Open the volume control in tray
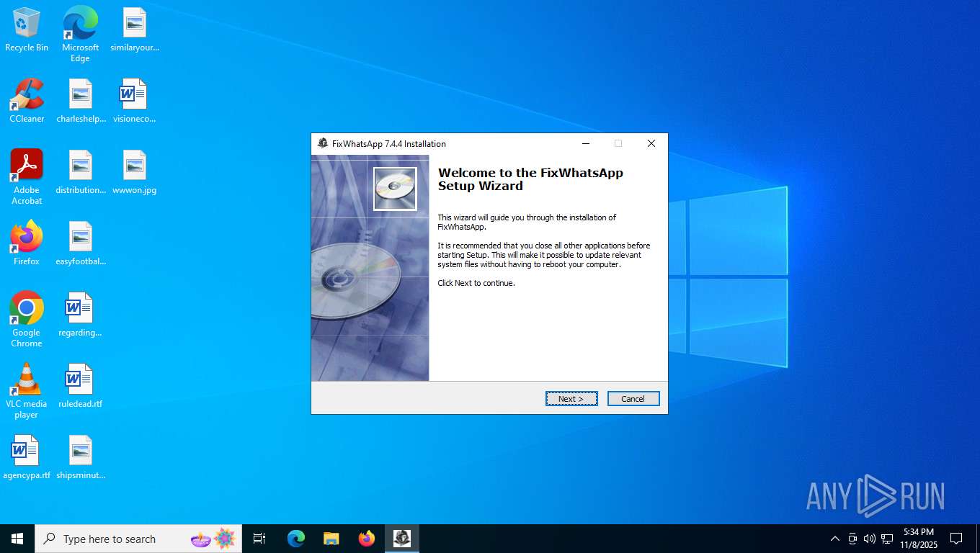 (870, 539)
